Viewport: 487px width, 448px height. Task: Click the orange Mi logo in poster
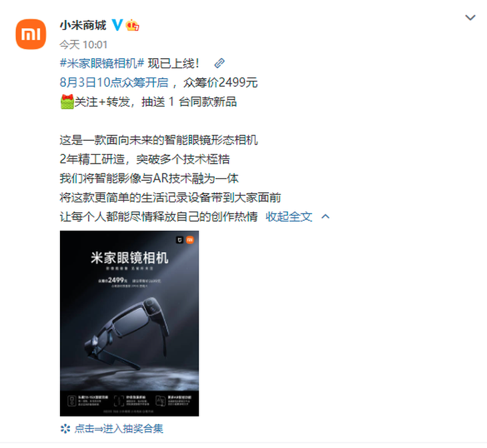click(x=189, y=240)
